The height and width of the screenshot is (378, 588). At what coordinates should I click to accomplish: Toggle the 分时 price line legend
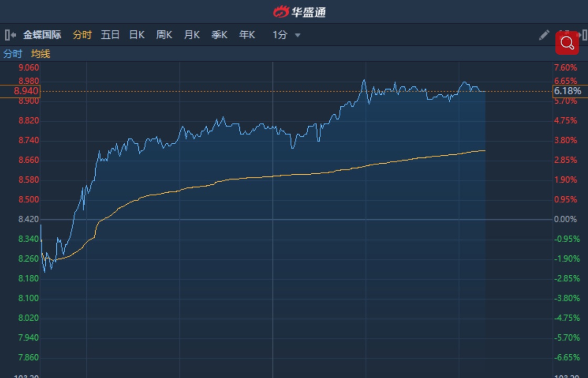[x=13, y=54]
